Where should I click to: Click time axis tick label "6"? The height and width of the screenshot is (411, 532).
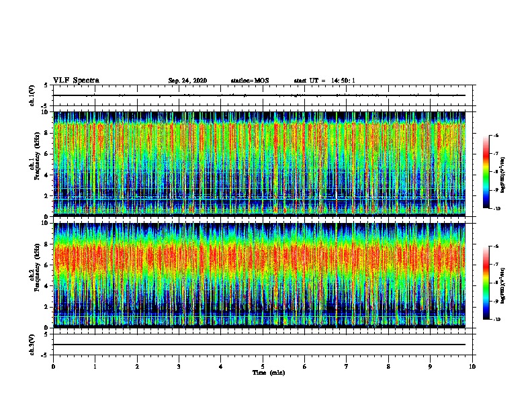[305, 367]
